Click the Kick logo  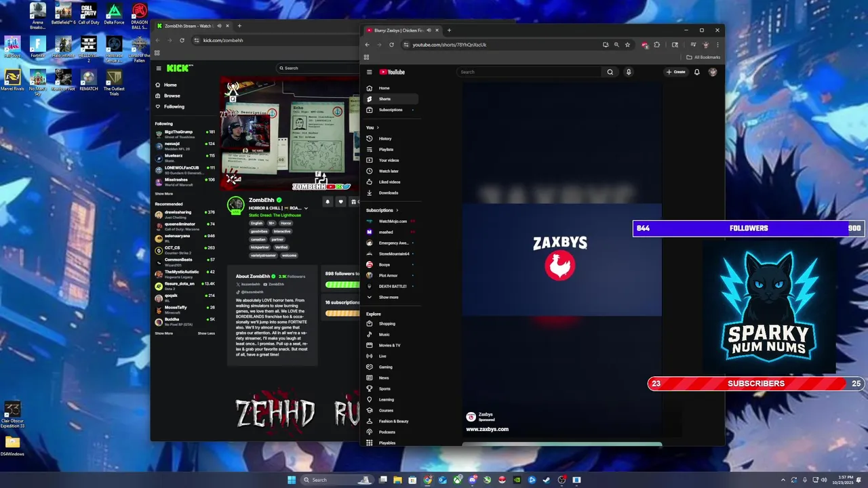tap(180, 68)
